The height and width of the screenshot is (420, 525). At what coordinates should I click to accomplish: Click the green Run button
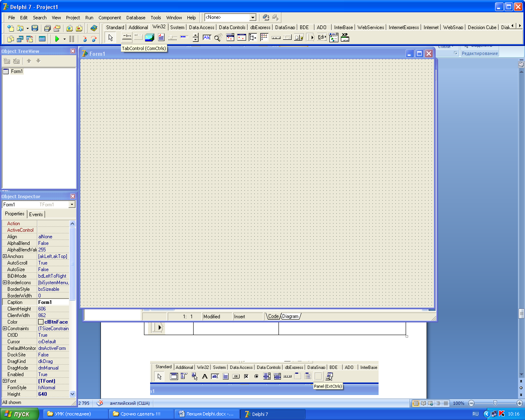tap(57, 39)
